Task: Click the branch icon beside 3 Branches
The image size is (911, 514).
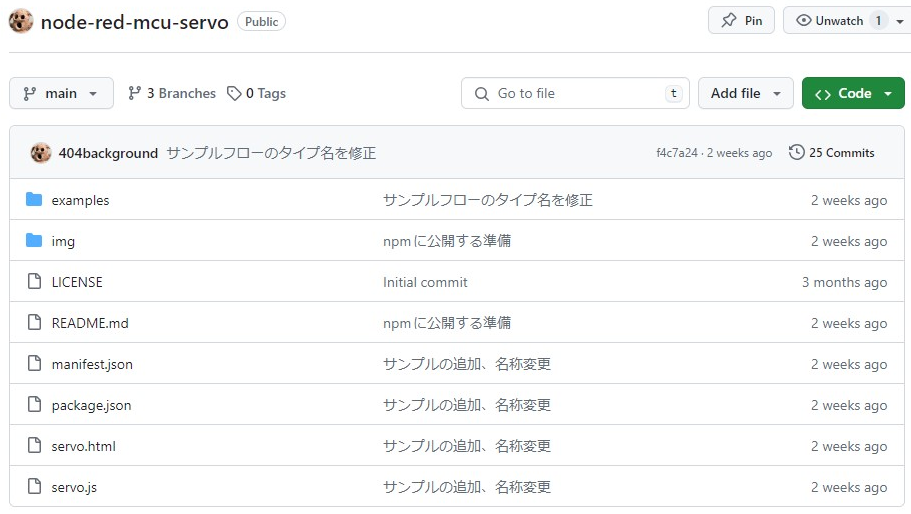Action: click(x=135, y=93)
